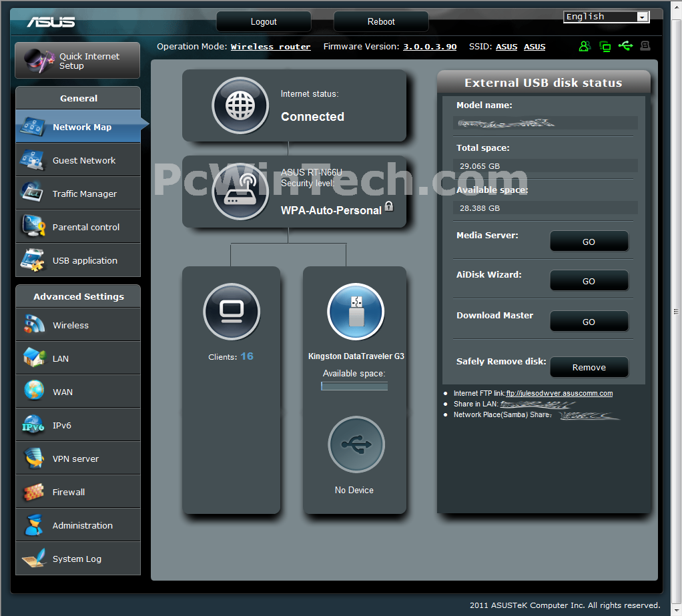Screen dimensions: 682x616
Task: Click the "Connected" internet status text
Action: (x=312, y=117)
